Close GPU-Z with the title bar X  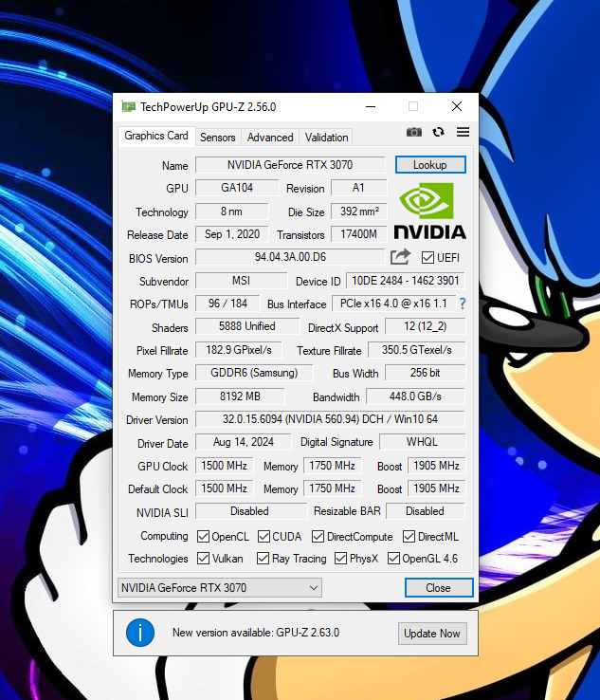pyautogui.click(x=457, y=106)
